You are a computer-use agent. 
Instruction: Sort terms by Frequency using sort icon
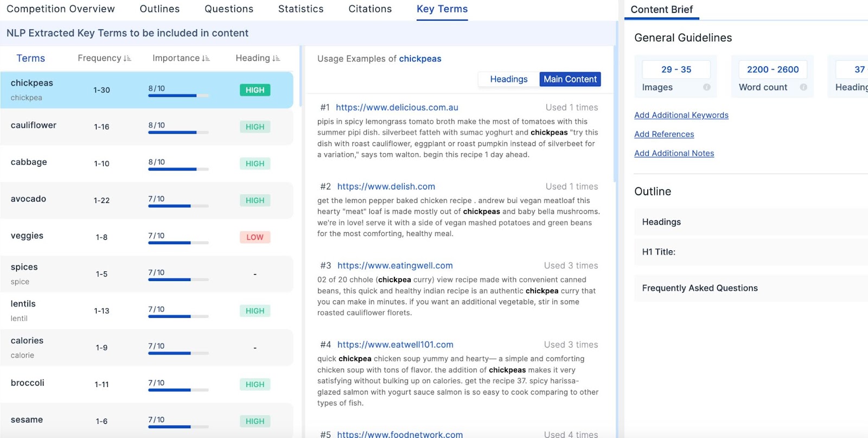[127, 59]
